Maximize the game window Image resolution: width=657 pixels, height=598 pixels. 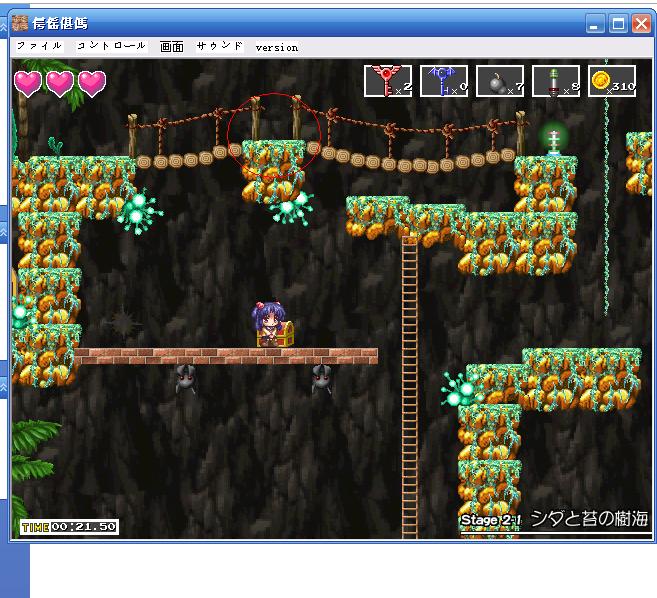coord(618,23)
